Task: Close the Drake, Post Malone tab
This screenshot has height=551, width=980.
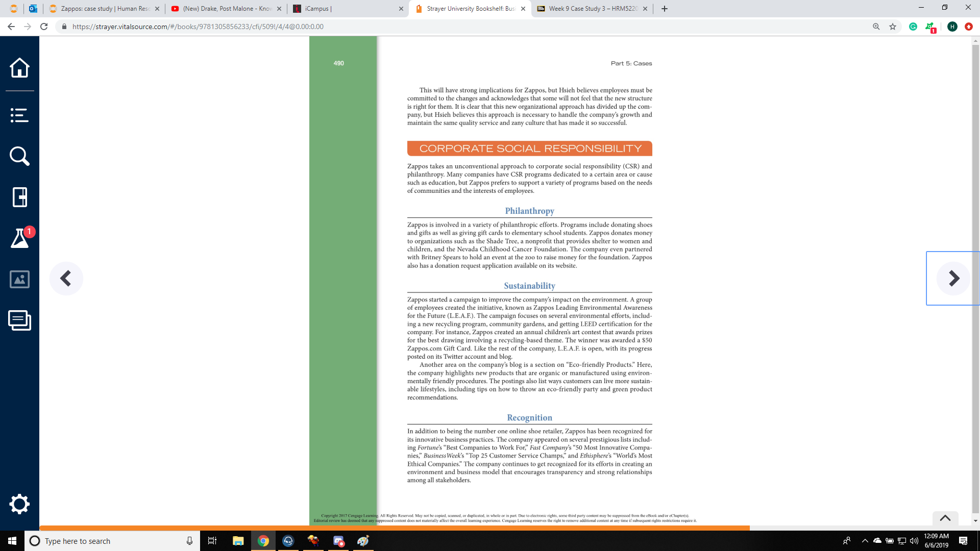Action: tap(279, 9)
